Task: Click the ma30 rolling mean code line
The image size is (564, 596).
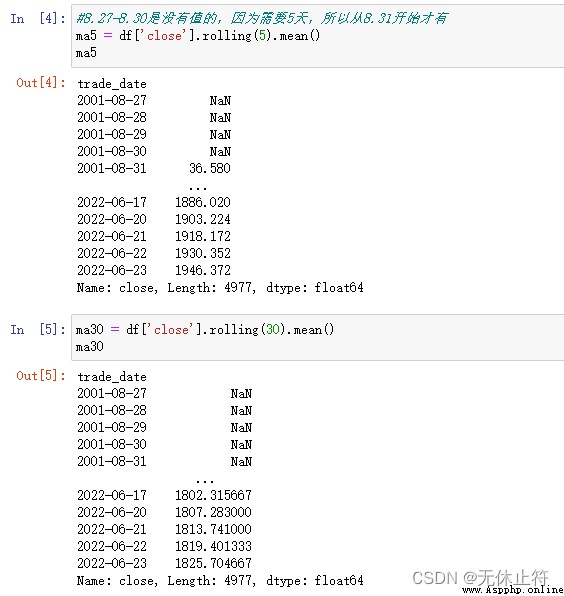Action: click(x=205, y=329)
